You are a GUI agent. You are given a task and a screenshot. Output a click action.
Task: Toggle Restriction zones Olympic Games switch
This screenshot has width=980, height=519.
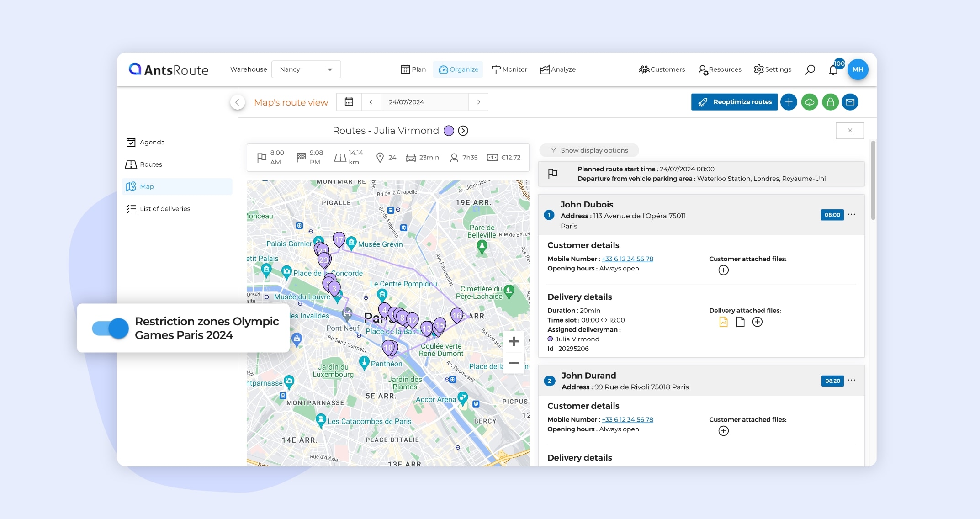(x=111, y=328)
